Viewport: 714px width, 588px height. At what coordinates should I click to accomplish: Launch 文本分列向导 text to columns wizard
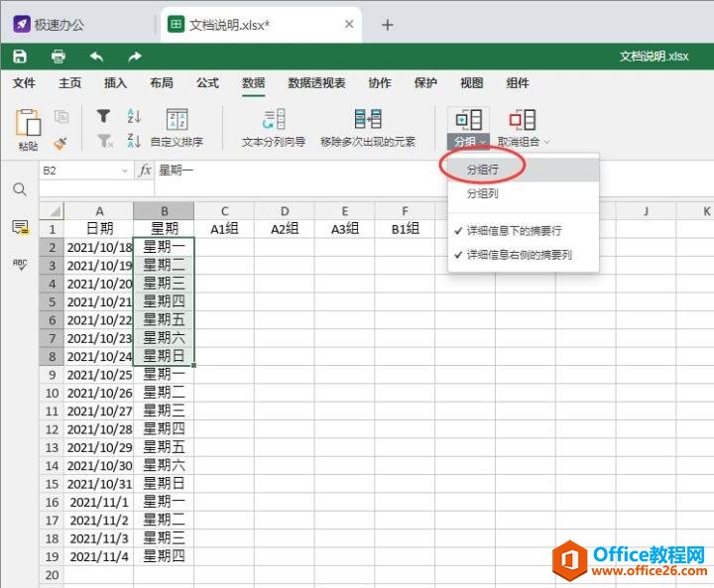pyautogui.click(x=274, y=128)
